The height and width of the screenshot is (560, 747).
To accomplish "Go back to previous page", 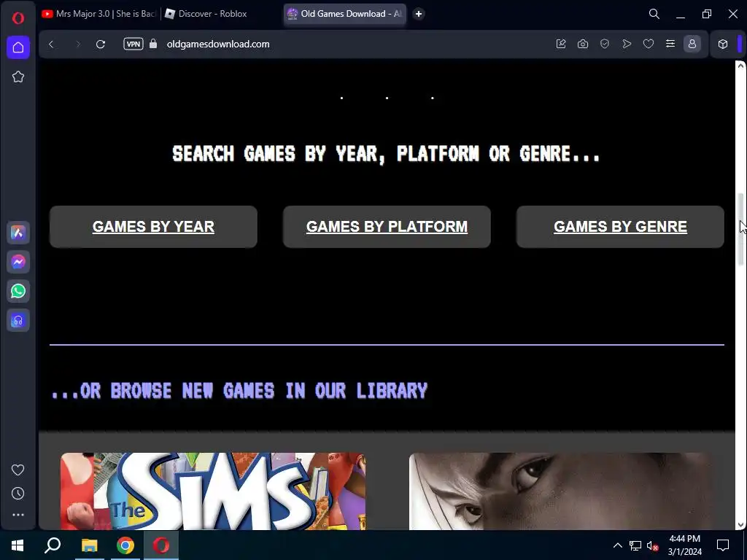I will click(x=52, y=44).
